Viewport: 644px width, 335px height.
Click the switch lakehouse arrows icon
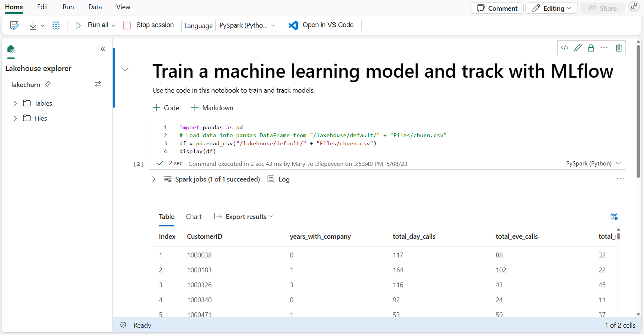pos(98,84)
